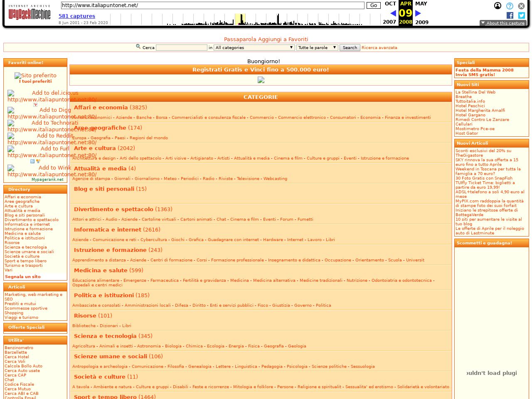Open the Tutte le parole dropdown

coord(317,48)
